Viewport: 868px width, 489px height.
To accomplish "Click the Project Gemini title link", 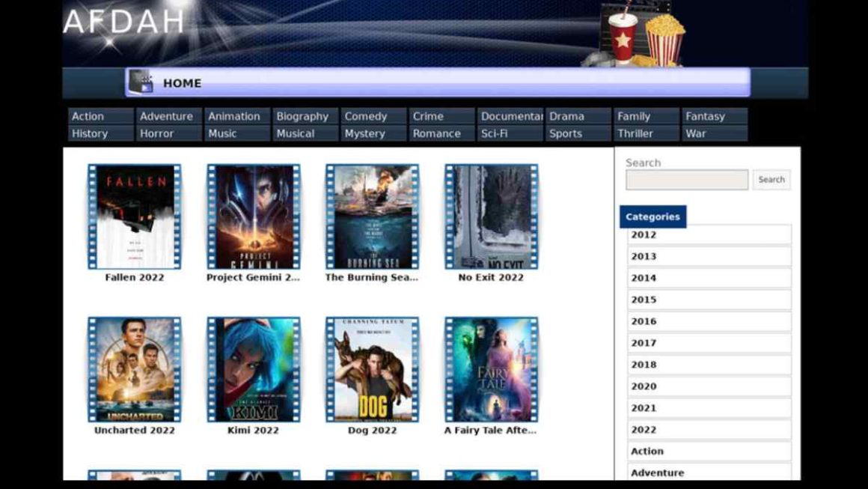I will 253,278.
